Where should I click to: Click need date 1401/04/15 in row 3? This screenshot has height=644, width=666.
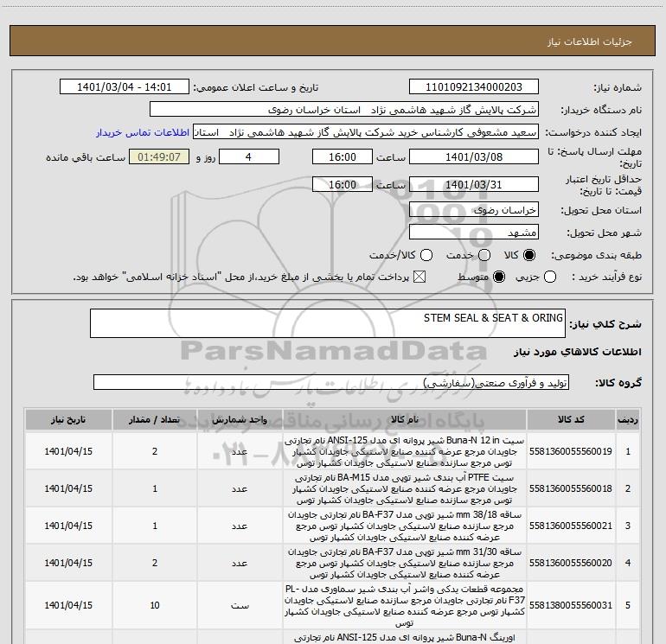[68, 526]
